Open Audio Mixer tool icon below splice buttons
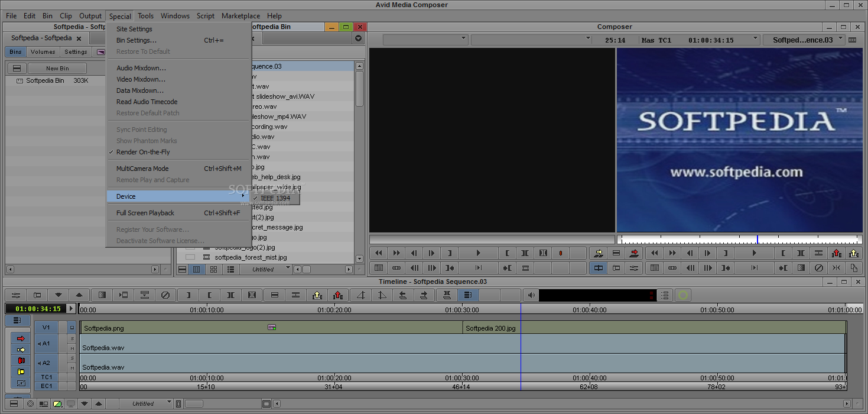 pos(634,268)
